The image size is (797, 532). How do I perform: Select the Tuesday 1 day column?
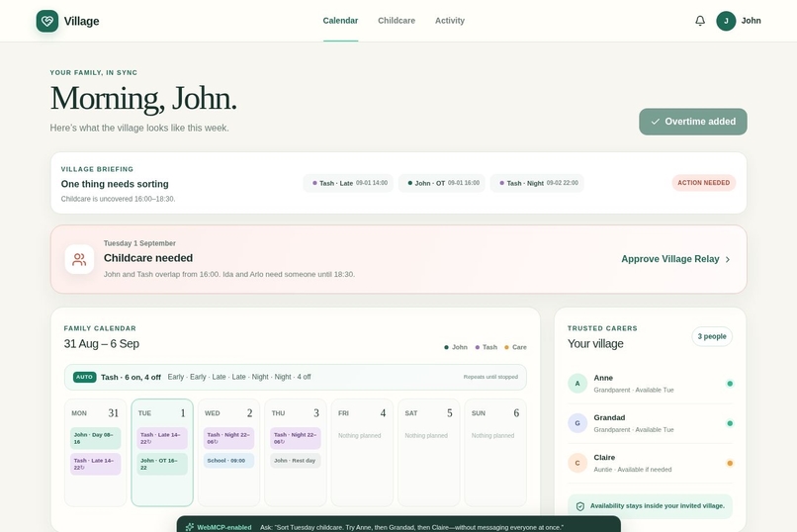click(162, 453)
